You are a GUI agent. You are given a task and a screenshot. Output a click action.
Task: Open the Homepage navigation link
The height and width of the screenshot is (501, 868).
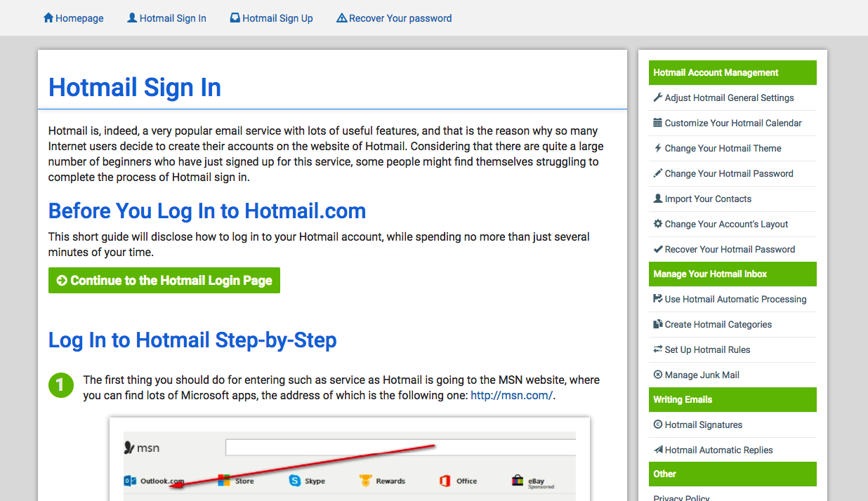[74, 18]
